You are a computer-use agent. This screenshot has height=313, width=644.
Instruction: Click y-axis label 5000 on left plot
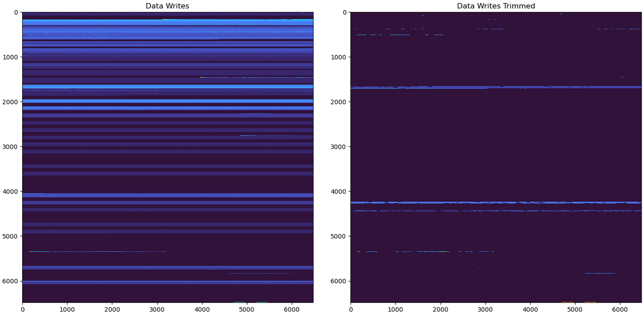point(10,236)
